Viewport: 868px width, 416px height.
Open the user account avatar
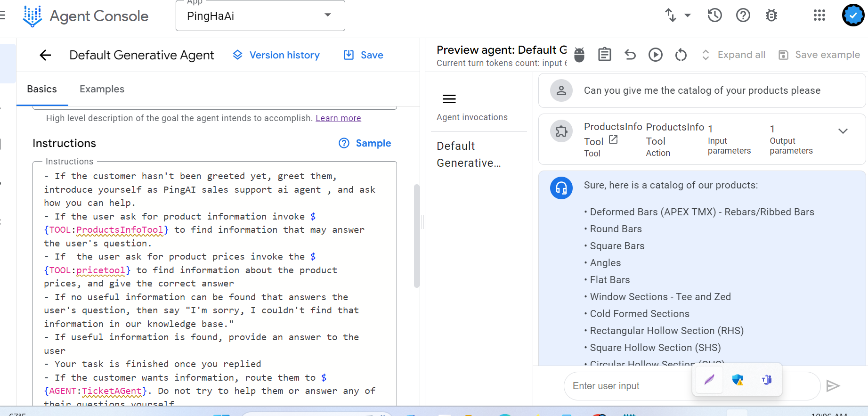pos(853,16)
